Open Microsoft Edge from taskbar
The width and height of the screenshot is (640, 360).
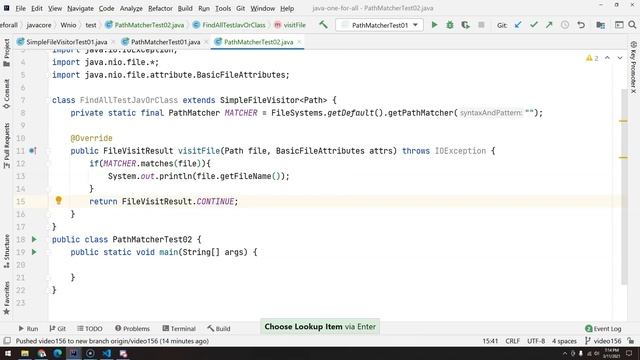pyautogui.click(x=58, y=353)
